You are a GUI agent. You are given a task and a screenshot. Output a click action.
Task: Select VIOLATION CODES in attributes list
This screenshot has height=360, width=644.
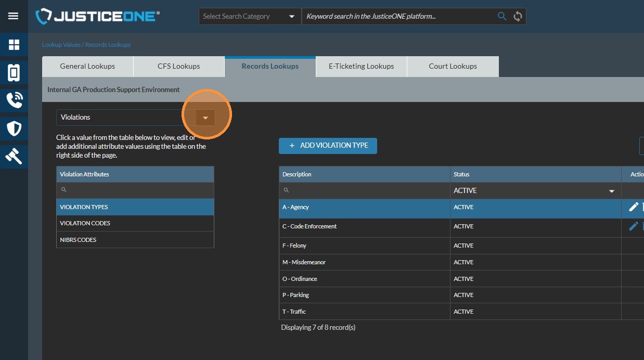point(85,223)
